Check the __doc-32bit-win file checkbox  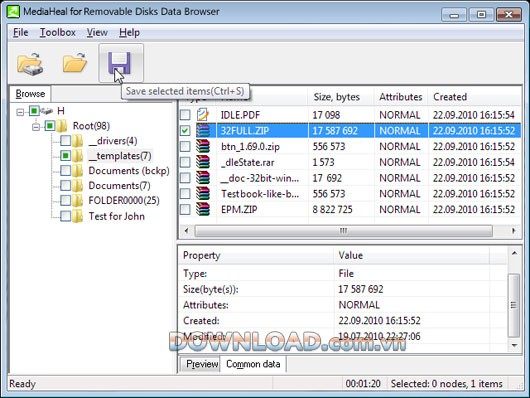point(185,178)
